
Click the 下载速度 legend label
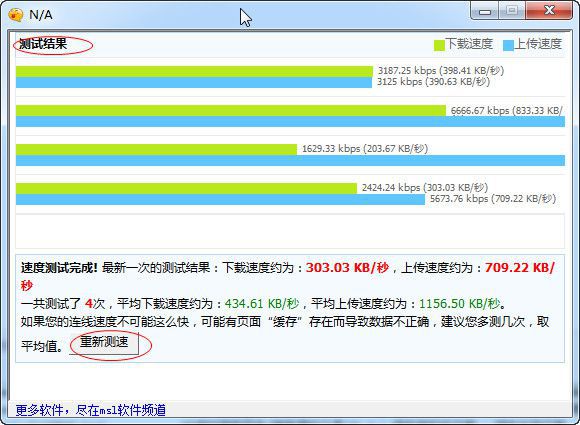point(469,44)
